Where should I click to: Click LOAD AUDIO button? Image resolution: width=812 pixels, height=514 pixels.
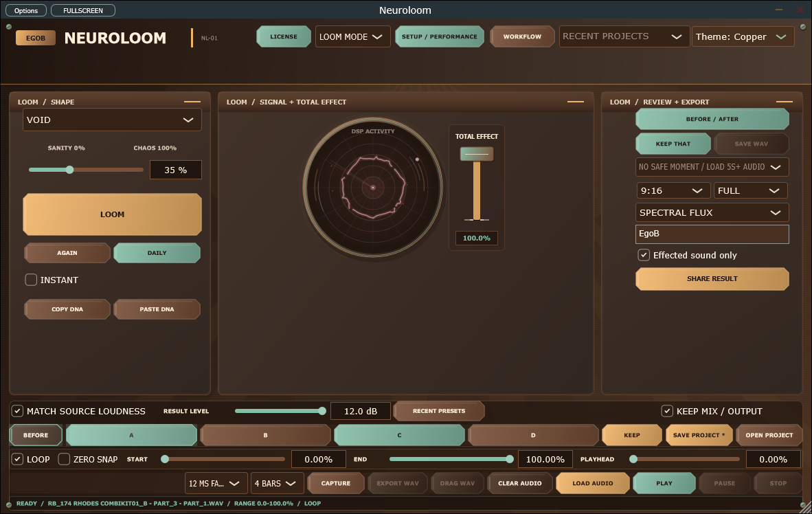click(593, 484)
